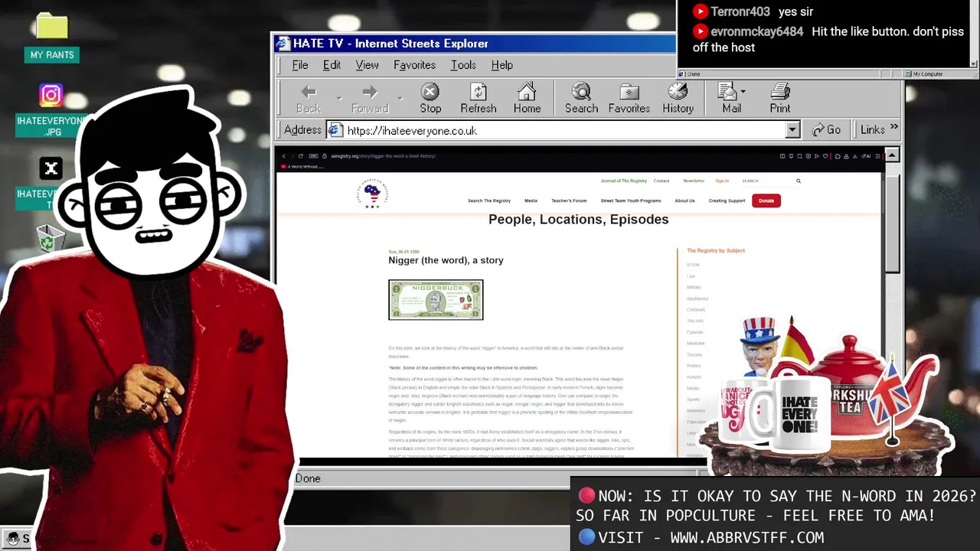Open the MY RANTS desktop folder

point(52,37)
